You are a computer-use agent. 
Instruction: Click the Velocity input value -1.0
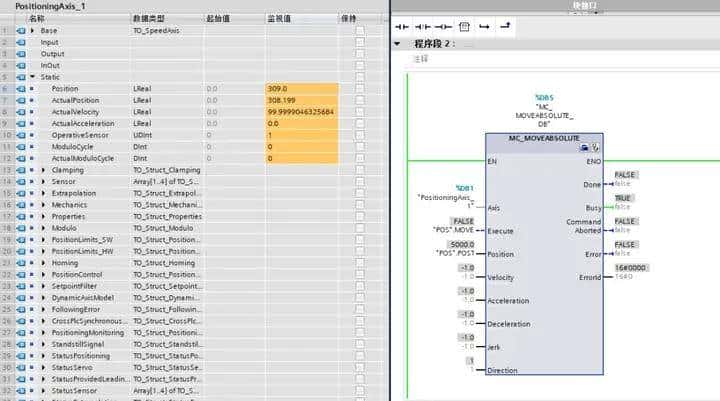click(x=467, y=268)
